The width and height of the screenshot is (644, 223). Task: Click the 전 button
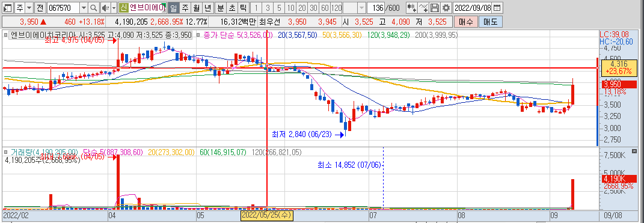(x=40, y=7)
